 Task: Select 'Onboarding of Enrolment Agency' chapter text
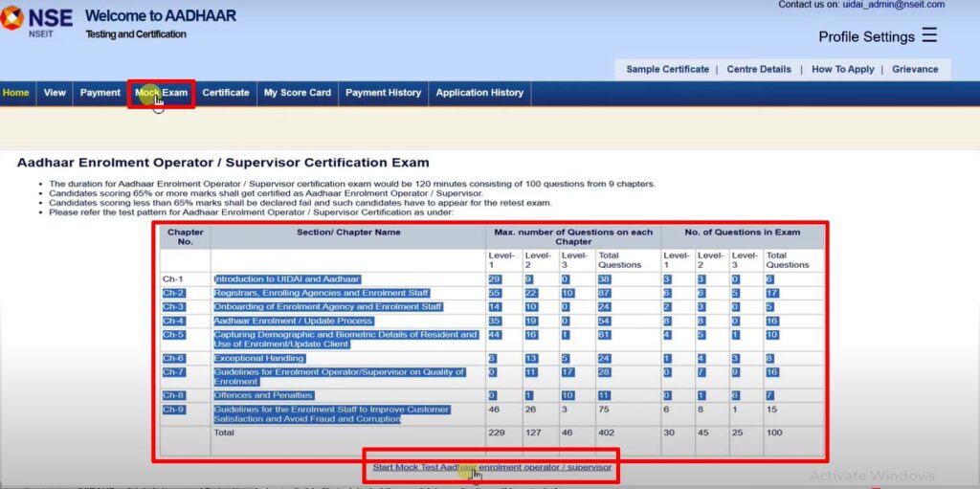point(328,307)
